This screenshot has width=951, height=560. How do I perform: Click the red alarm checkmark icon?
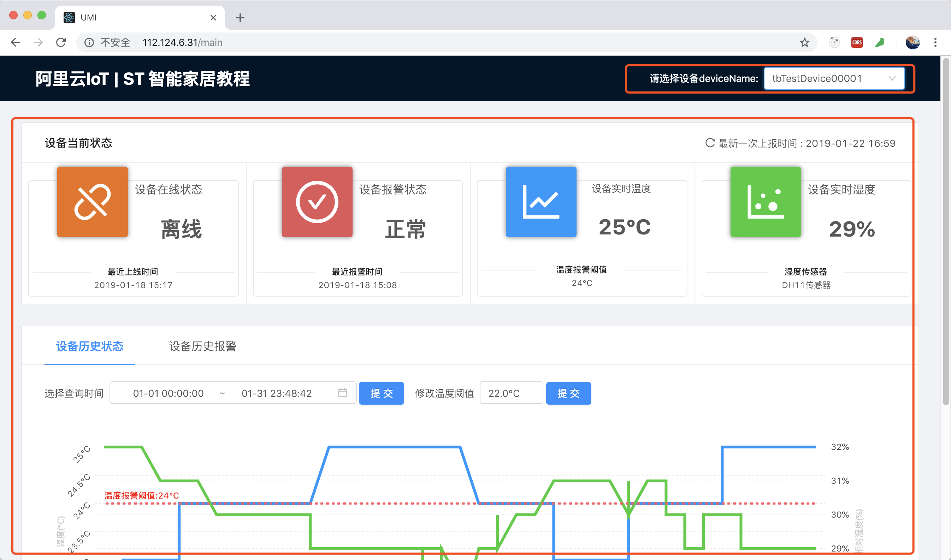(317, 202)
